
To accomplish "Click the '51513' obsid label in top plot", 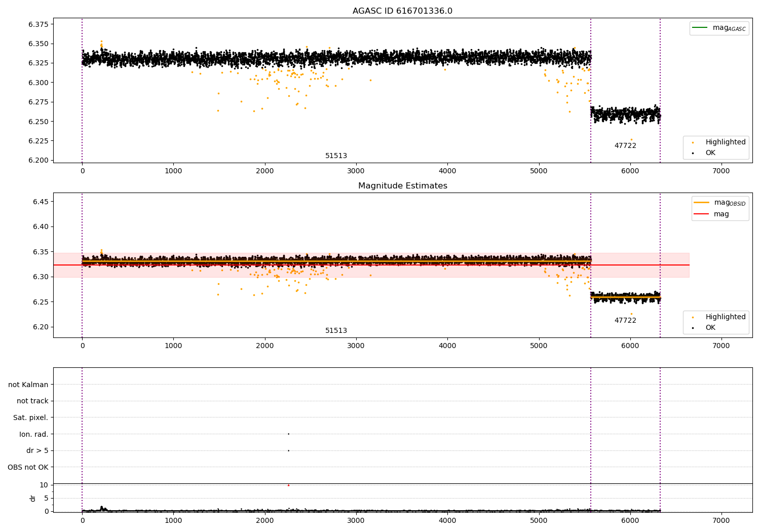I will pos(336,156).
